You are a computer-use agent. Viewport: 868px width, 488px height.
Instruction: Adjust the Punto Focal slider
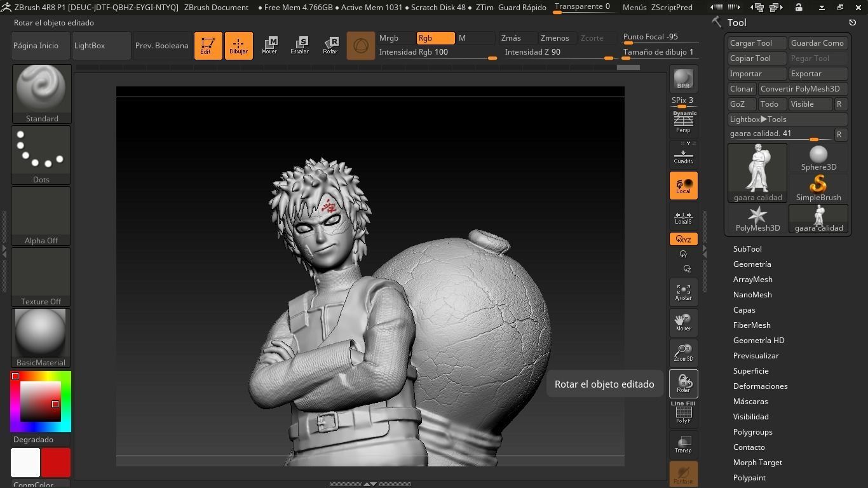(660, 37)
